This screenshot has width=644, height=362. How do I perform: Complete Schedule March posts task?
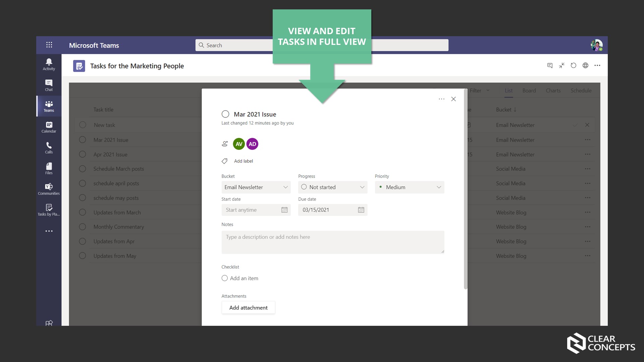pyautogui.click(x=83, y=169)
